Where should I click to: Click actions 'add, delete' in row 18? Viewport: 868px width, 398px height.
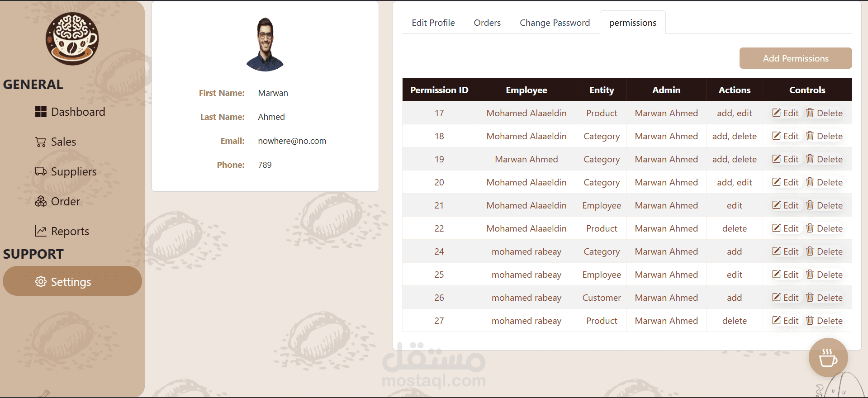point(735,136)
